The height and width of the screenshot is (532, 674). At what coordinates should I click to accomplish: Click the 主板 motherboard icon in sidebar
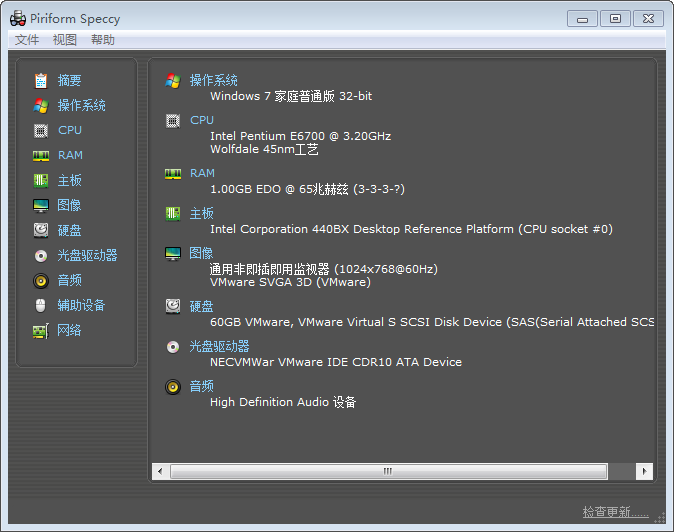pos(41,180)
